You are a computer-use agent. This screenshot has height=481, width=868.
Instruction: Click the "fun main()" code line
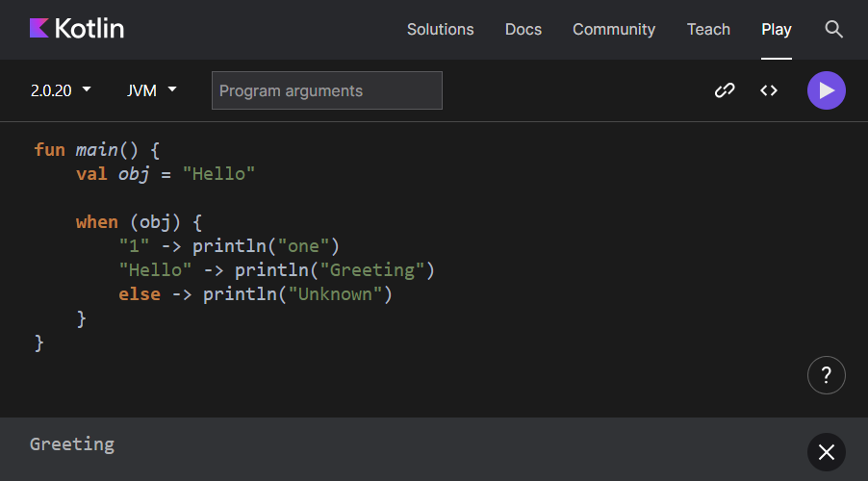coord(97,150)
